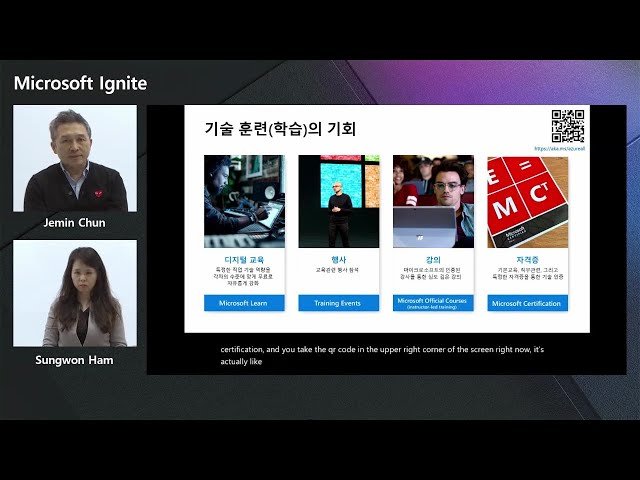
Task: Click the 행사 card stage photo
Action: tap(338, 201)
